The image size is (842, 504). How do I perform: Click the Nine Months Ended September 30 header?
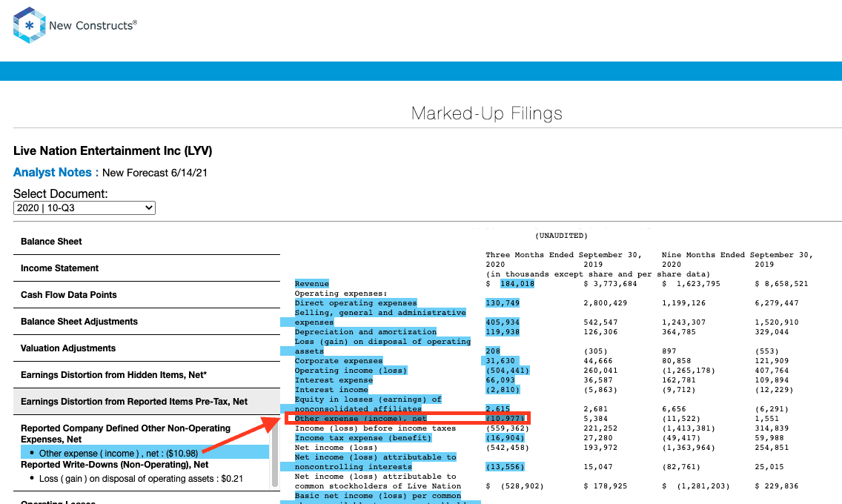coord(737,255)
